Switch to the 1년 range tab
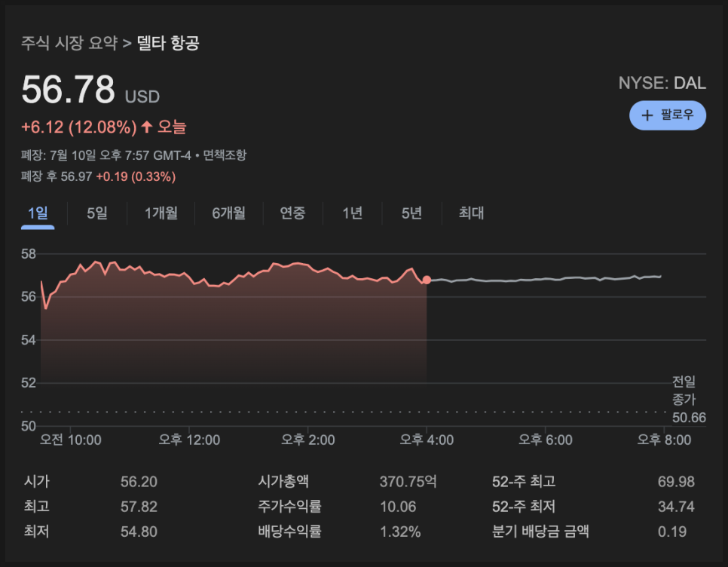The width and height of the screenshot is (728, 567). click(352, 213)
